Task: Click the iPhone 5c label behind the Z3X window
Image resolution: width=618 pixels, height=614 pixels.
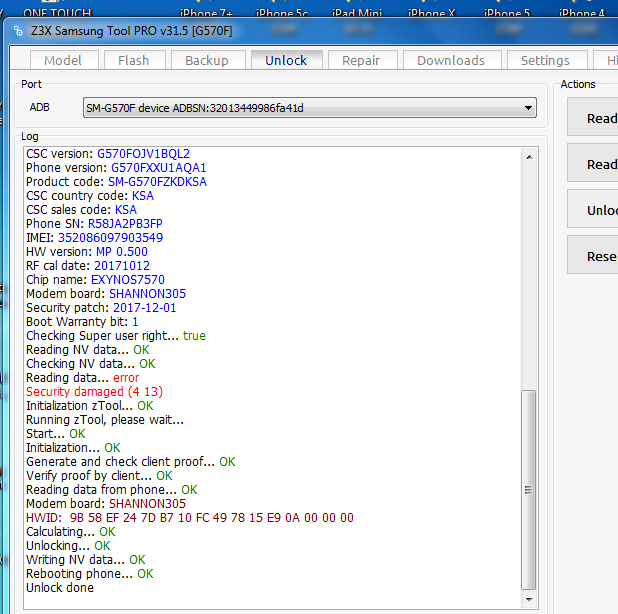Action: point(282,13)
